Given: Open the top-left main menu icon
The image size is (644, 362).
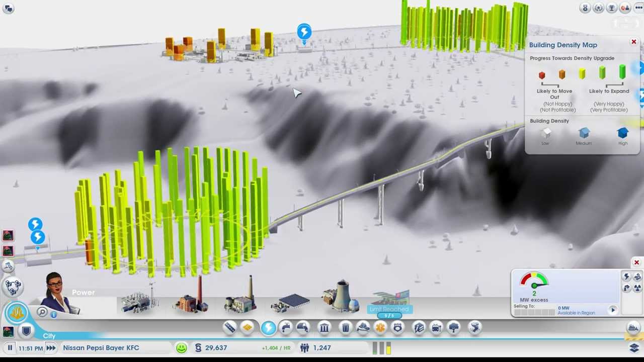Looking at the screenshot, I should point(8,8).
